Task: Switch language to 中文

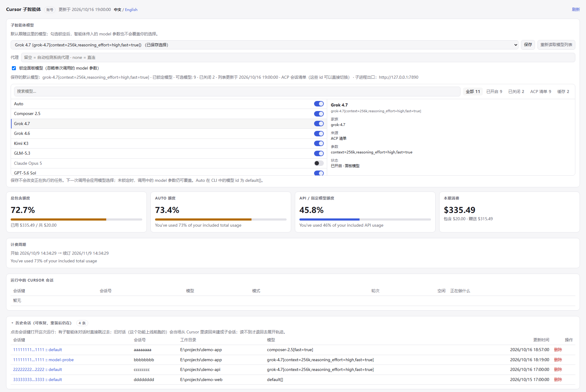Action: point(118,9)
